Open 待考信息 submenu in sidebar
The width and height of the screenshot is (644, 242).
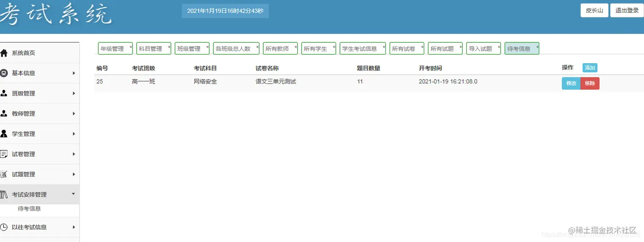[29, 209]
